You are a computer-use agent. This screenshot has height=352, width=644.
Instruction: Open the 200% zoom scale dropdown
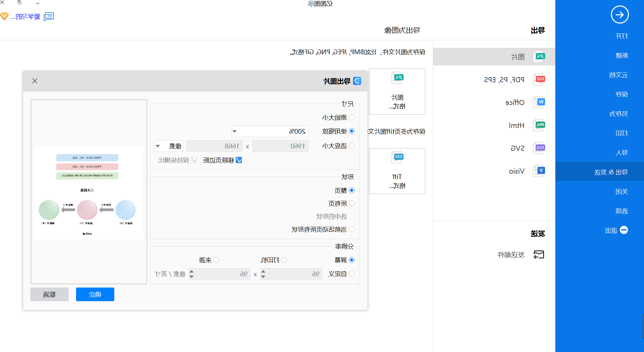(270, 131)
